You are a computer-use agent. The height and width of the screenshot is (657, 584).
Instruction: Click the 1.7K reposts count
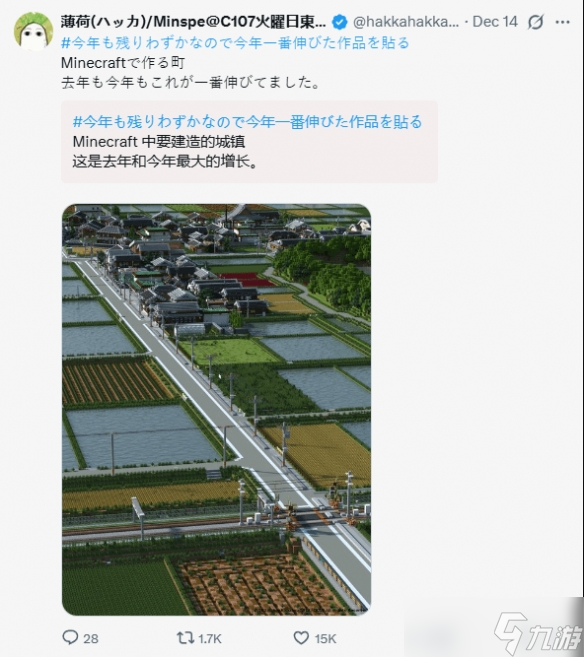(x=209, y=639)
